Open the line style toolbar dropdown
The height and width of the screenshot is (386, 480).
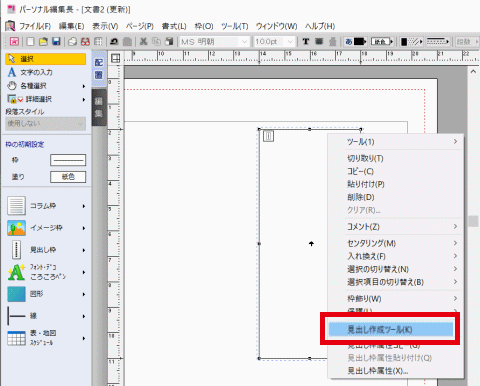pyautogui.click(x=438, y=42)
